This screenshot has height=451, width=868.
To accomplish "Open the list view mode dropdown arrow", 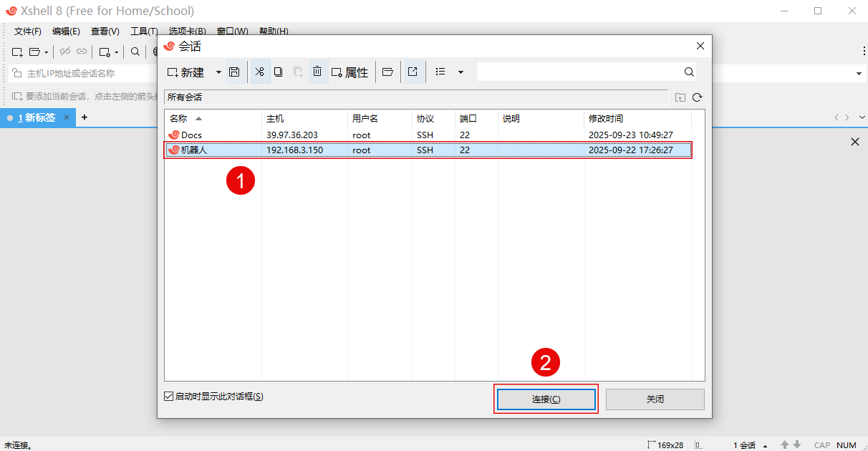I will 460,72.
